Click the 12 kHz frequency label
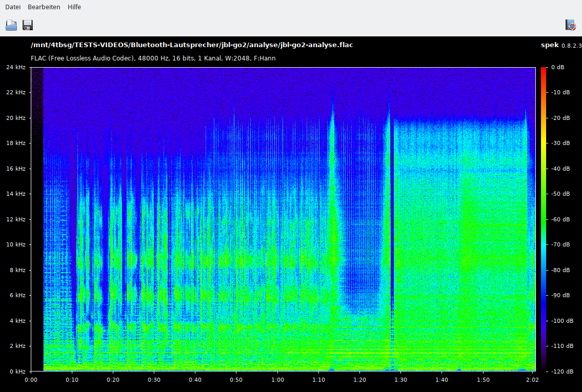 tap(15, 219)
